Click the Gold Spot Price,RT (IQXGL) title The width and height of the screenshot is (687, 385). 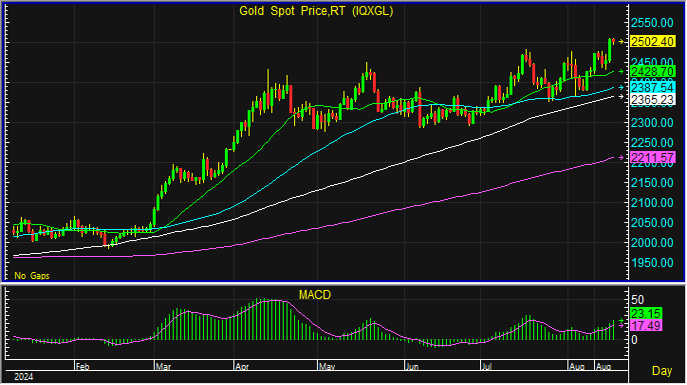[316, 11]
